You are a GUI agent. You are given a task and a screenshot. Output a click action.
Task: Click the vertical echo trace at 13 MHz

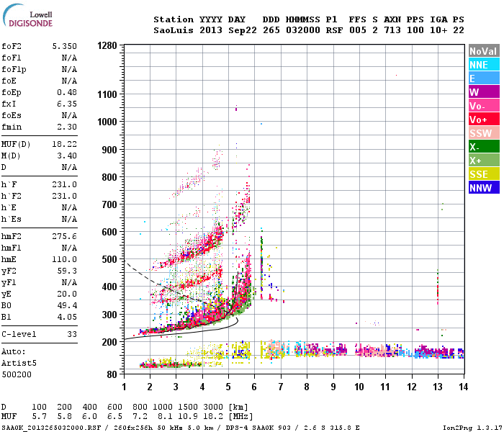point(438,287)
